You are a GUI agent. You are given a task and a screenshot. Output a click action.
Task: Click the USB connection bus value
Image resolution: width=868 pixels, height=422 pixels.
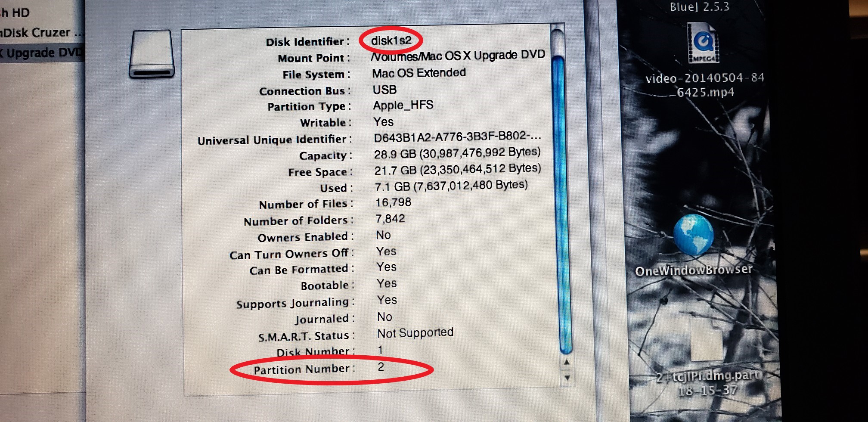(384, 90)
